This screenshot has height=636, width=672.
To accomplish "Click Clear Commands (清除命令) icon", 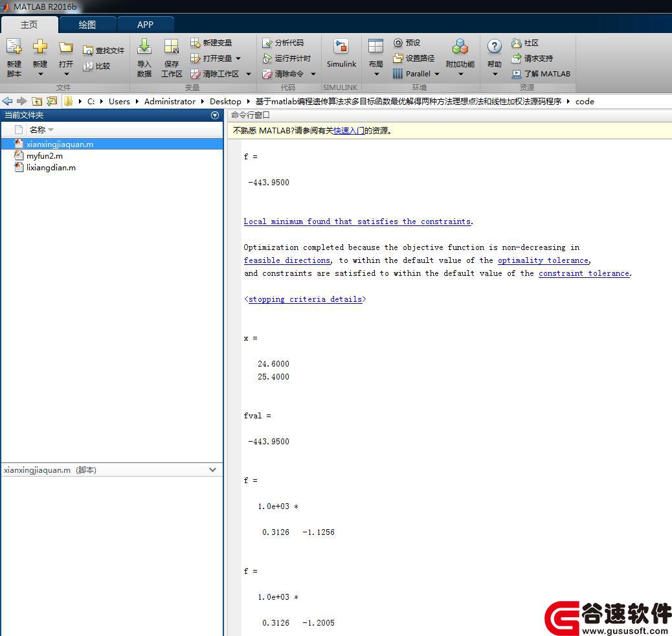I will click(267, 74).
